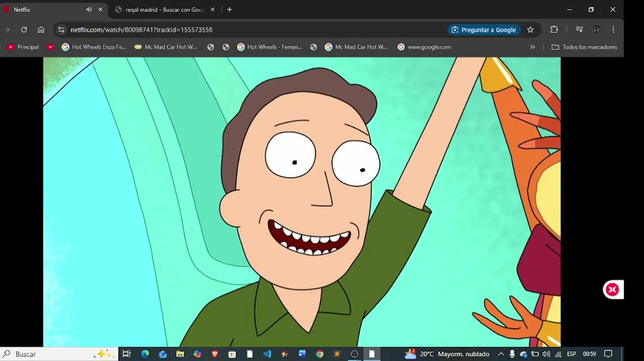The image size is (644, 361).
Task: Open site information icon in address bar
Action: (61, 30)
